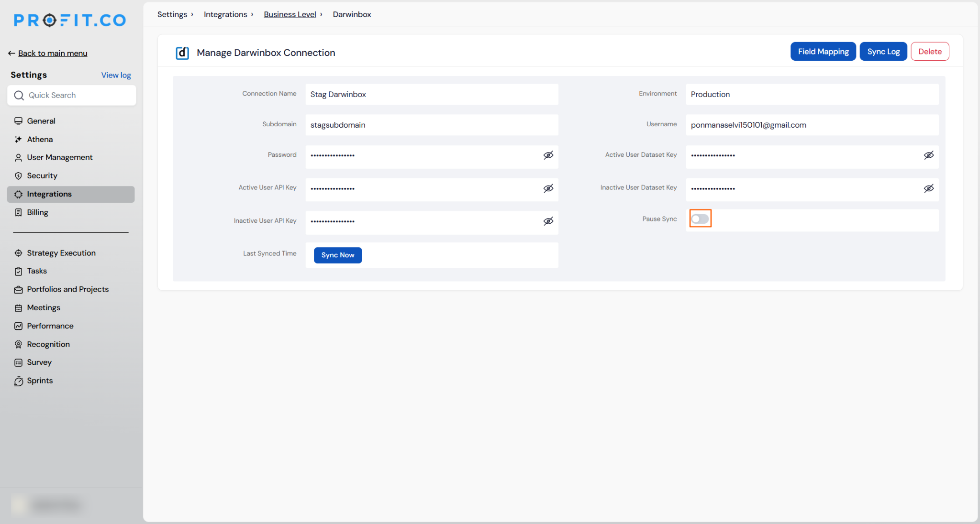Click the Quick Search magnifier icon
Image resolution: width=980 pixels, height=524 pixels.
pos(19,95)
